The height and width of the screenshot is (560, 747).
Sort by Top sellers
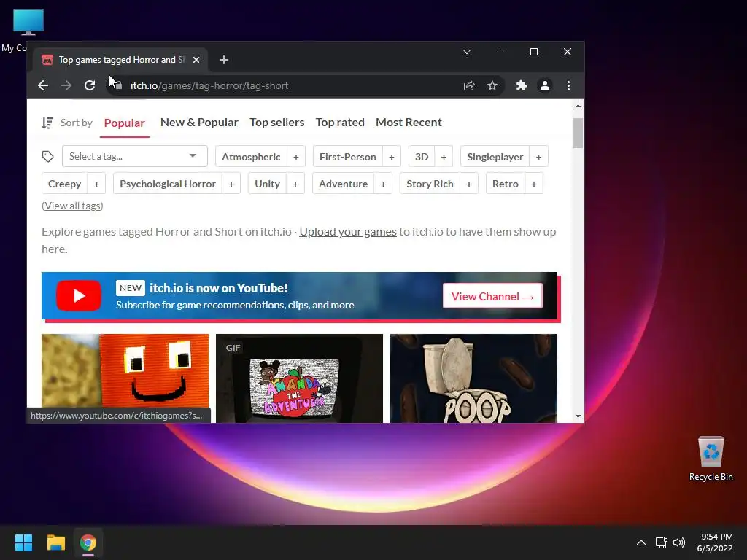(276, 122)
